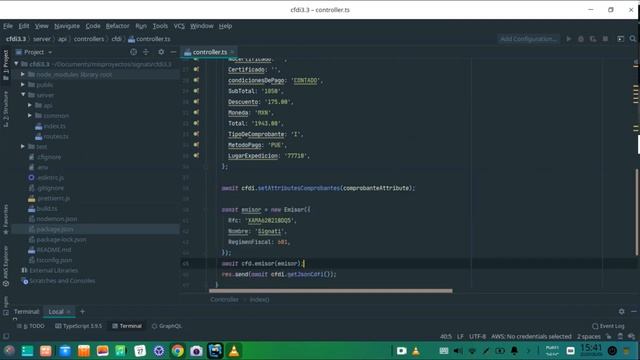This screenshot has height=360, width=640.
Task: Expand the node_modules folder
Action: coord(23,74)
